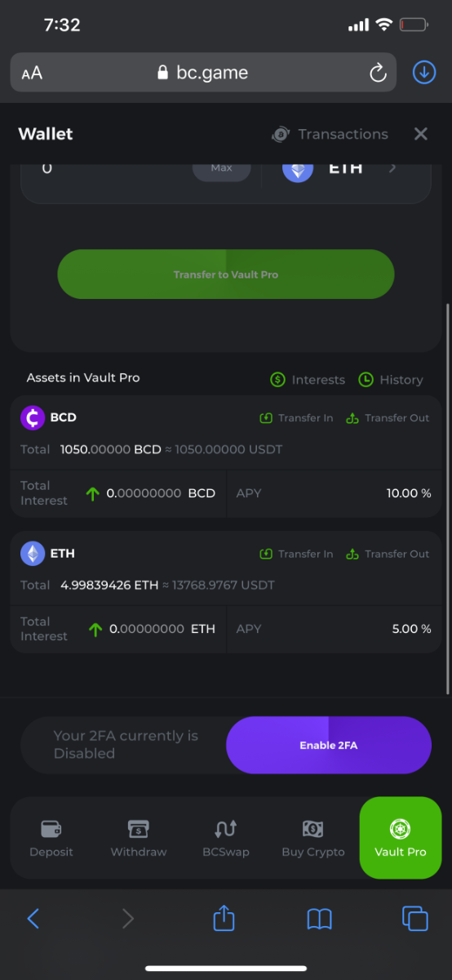Tap Transfer In for BCD asset
The image size is (452, 980).
click(296, 418)
